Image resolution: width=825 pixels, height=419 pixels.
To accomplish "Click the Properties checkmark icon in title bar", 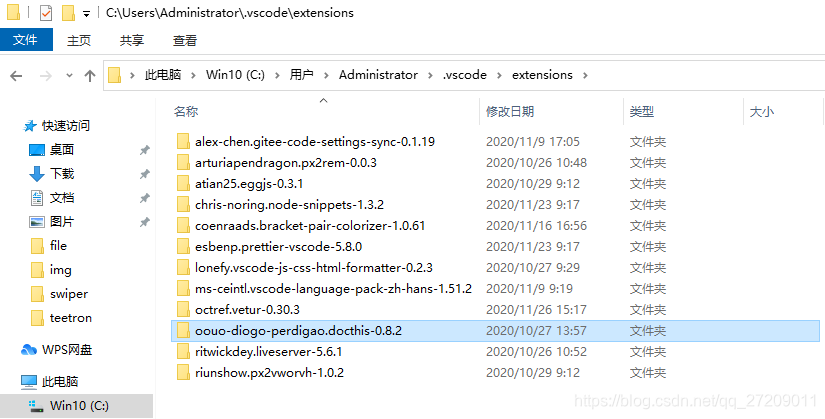I will [46, 13].
